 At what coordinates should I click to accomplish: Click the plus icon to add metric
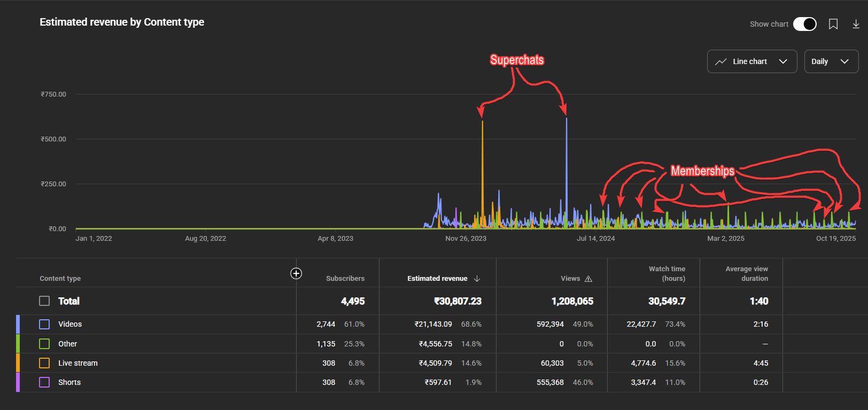296,273
